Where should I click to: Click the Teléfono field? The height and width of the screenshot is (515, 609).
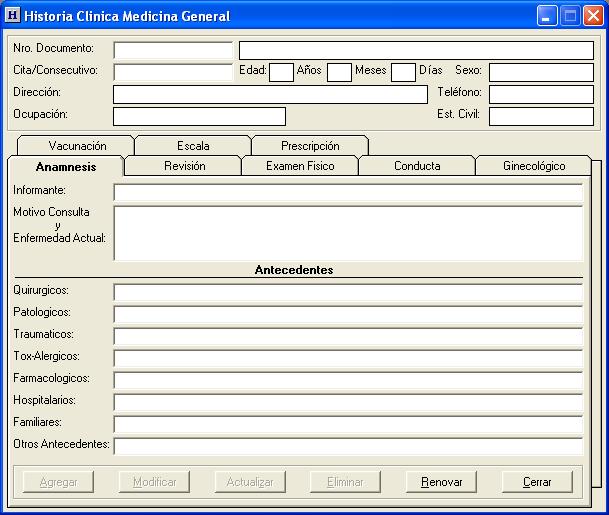pyautogui.click(x=541, y=94)
